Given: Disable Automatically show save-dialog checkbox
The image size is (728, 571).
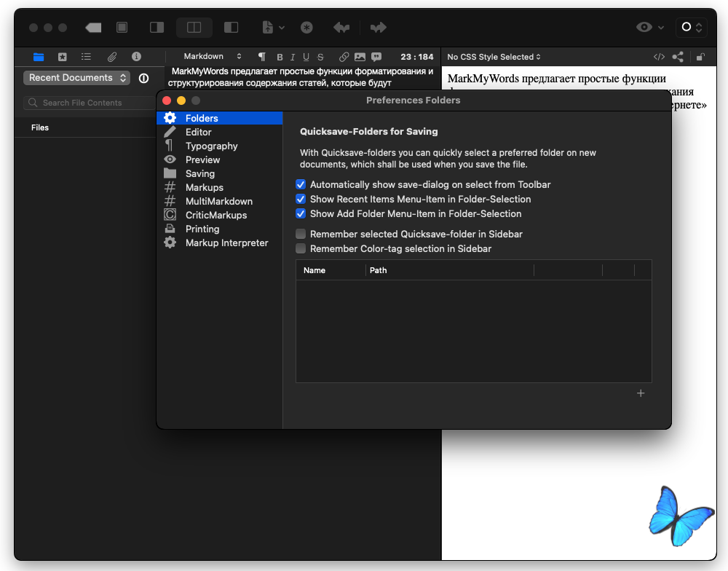Looking at the screenshot, I should tap(301, 185).
